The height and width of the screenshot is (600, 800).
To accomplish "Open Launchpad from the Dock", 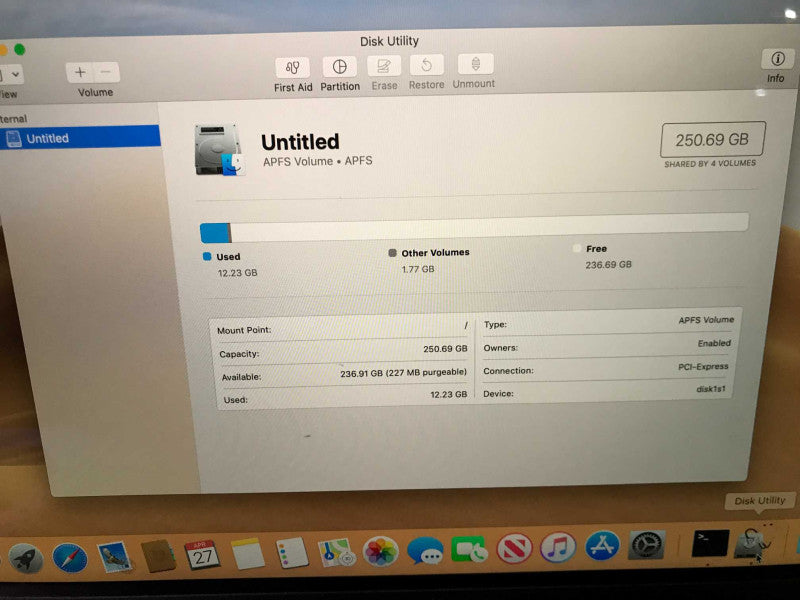I will (x=26, y=559).
